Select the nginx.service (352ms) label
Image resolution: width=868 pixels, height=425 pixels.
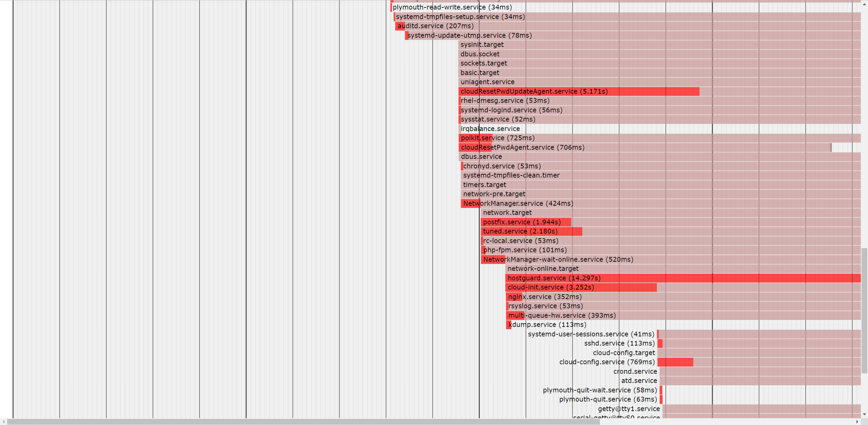click(x=545, y=297)
